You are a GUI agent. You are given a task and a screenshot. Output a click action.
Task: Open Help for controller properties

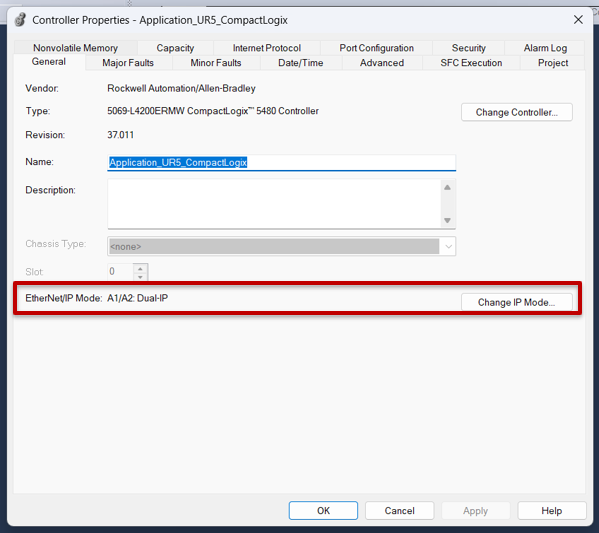click(x=552, y=511)
